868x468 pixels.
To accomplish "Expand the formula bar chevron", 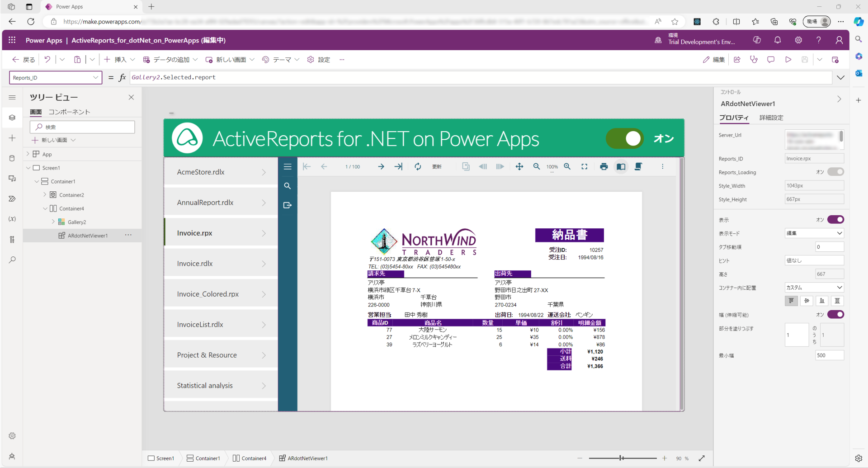I will pos(840,77).
